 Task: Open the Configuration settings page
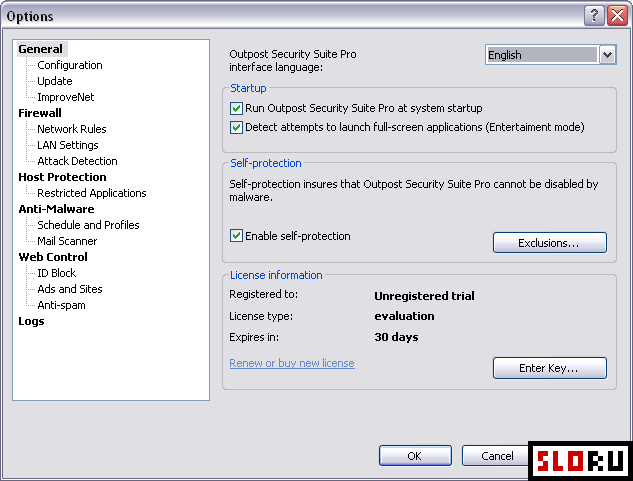click(70, 65)
